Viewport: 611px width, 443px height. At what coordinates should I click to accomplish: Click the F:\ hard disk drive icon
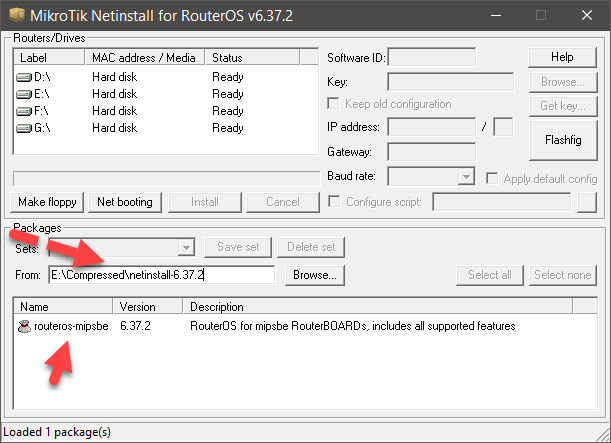click(23, 111)
